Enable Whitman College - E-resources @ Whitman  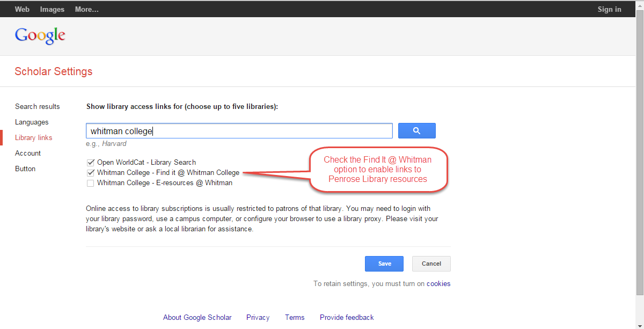click(91, 182)
